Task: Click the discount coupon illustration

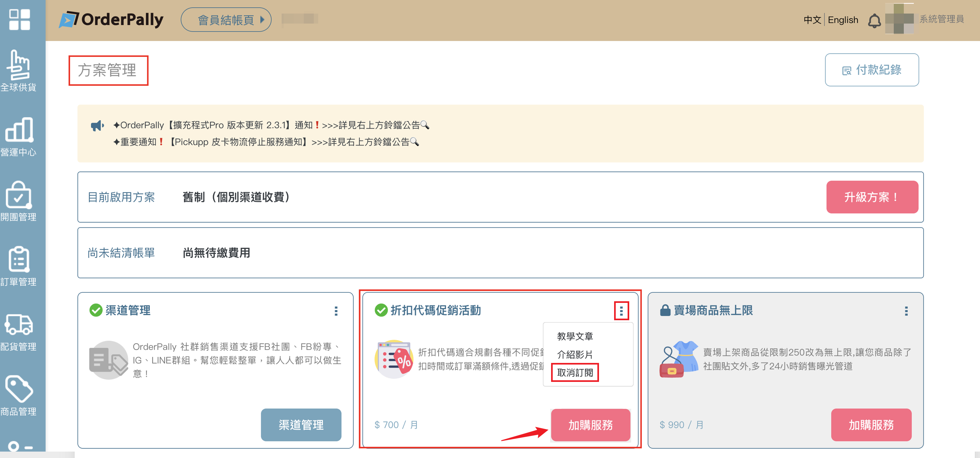Action: point(394,359)
